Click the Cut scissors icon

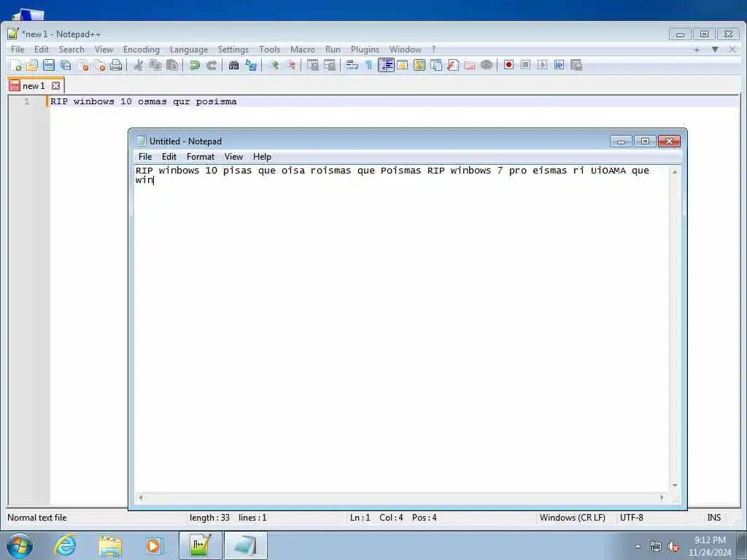point(138,65)
